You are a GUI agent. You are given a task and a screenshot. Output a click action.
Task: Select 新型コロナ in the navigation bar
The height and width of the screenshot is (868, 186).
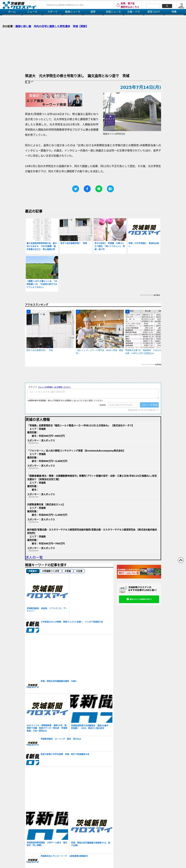pos(154,12)
